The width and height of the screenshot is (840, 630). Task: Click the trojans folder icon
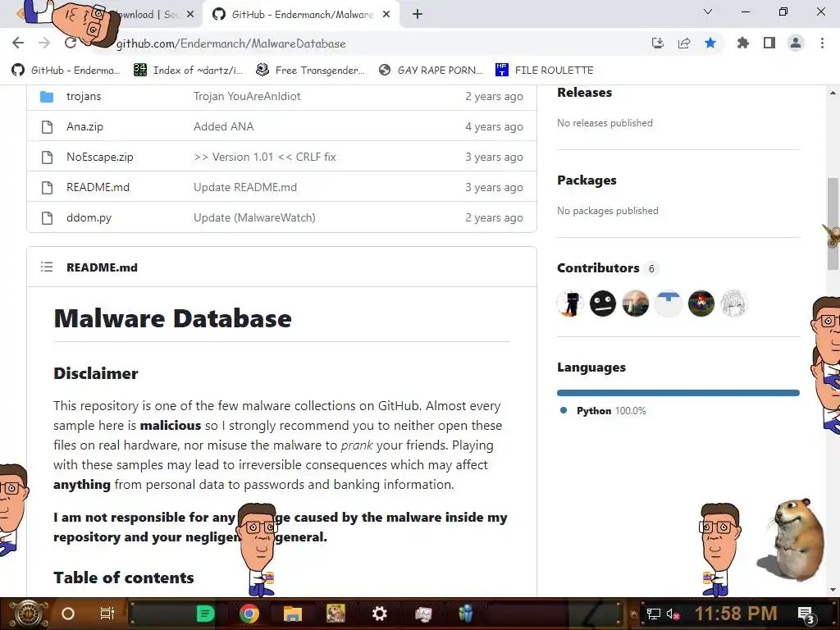47,97
